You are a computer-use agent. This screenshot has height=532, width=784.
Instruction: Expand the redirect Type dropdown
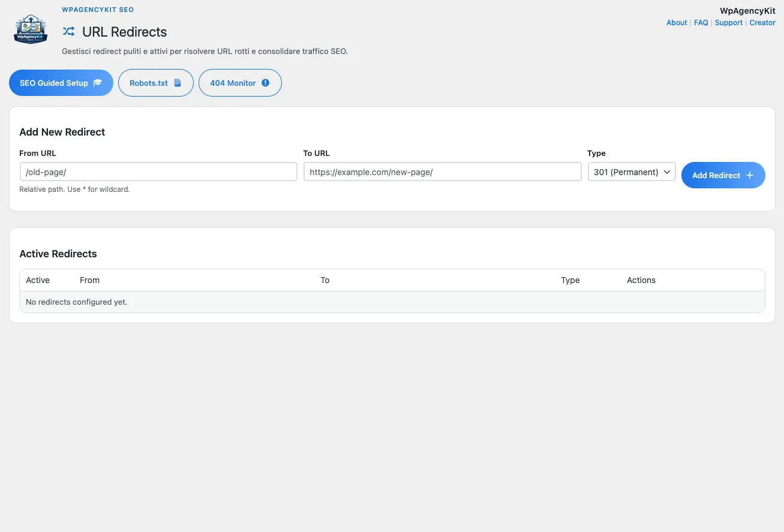pyautogui.click(x=632, y=172)
